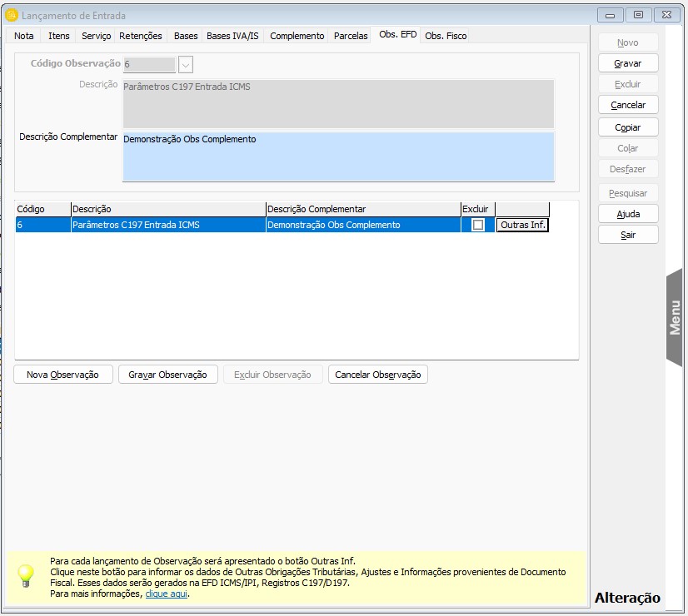Follow the 'clique aqui' link

coord(167,594)
